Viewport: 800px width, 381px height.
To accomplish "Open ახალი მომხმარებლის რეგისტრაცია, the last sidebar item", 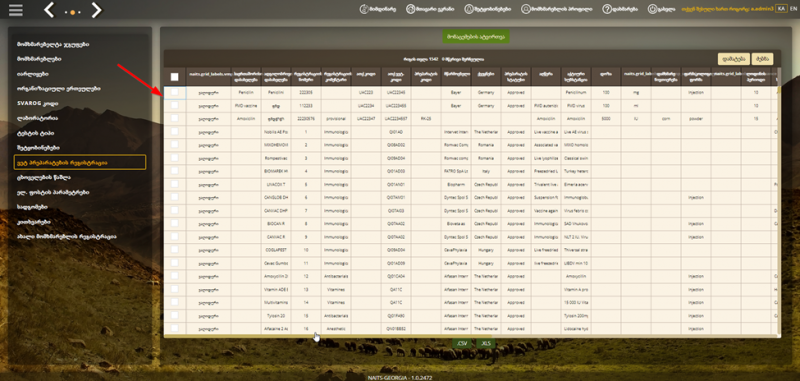I will click(66, 237).
